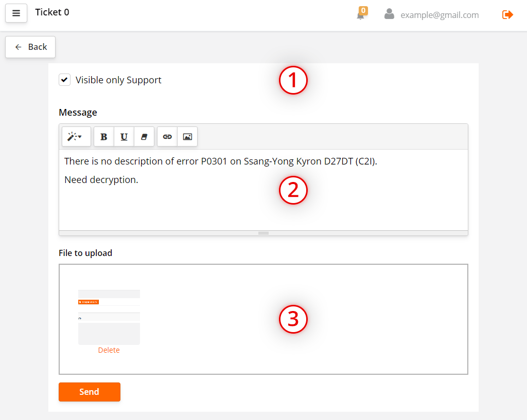Image resolution: width=527 pixels, height=420 pixels.
Task: Apply underline formatting to message text
Action: tap(124, 137)
